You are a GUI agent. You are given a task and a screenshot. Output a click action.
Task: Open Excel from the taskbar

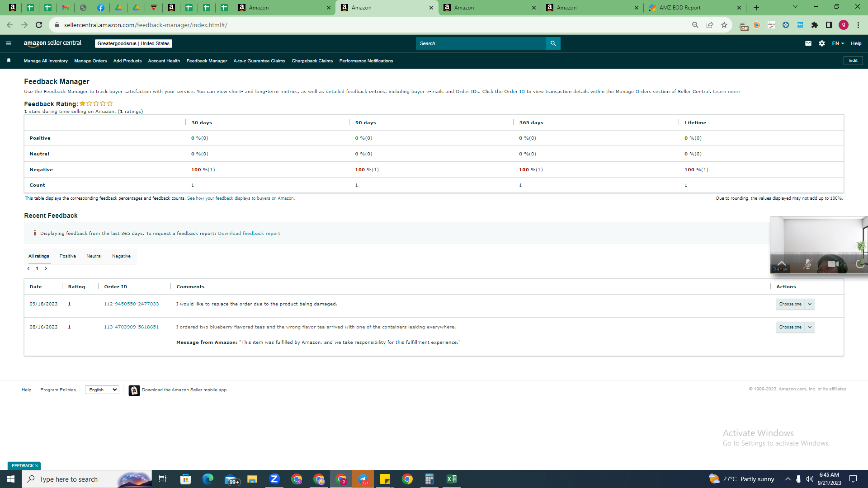click(451, 479)
